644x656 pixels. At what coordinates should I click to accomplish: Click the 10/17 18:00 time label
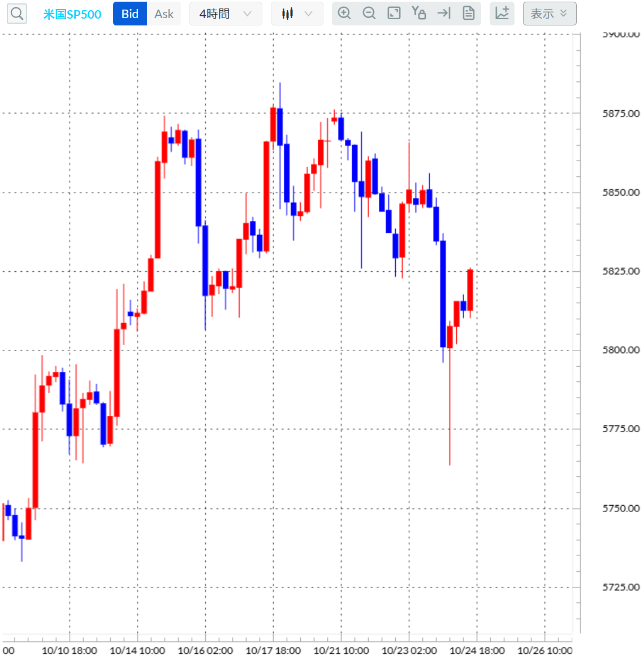(273, 650)
